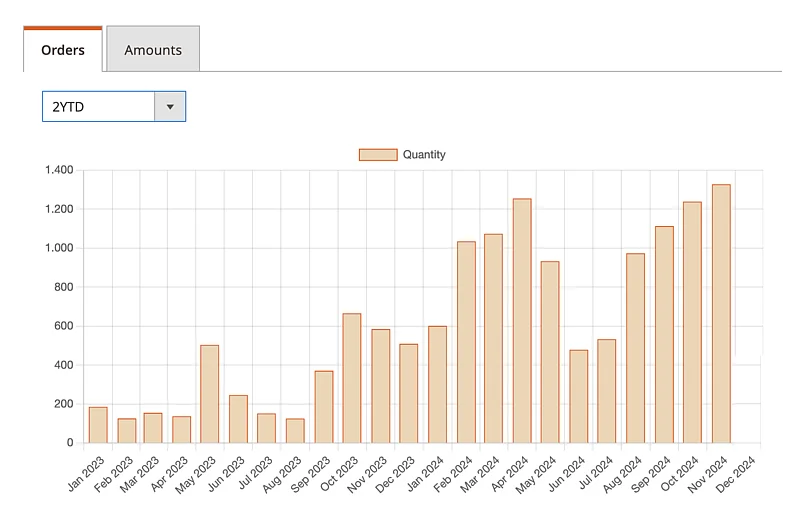Click the Apr 2024 bar
800x521 pixels.
[x=522, y=321]
